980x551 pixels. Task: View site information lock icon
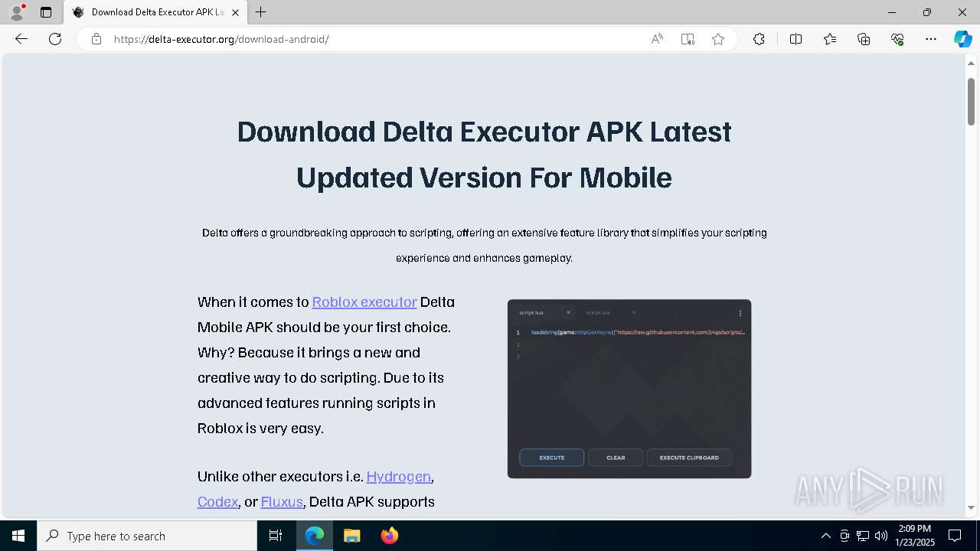[96, 39]
